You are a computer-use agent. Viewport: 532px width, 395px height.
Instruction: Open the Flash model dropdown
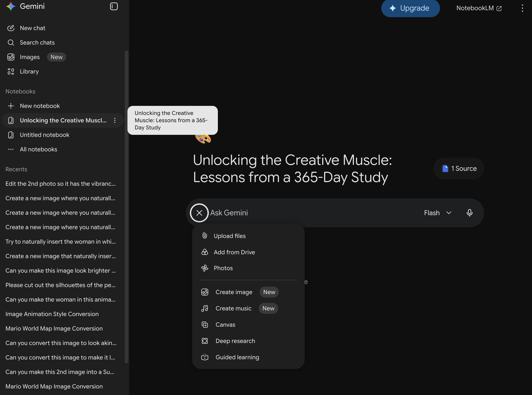coord(438,213)
